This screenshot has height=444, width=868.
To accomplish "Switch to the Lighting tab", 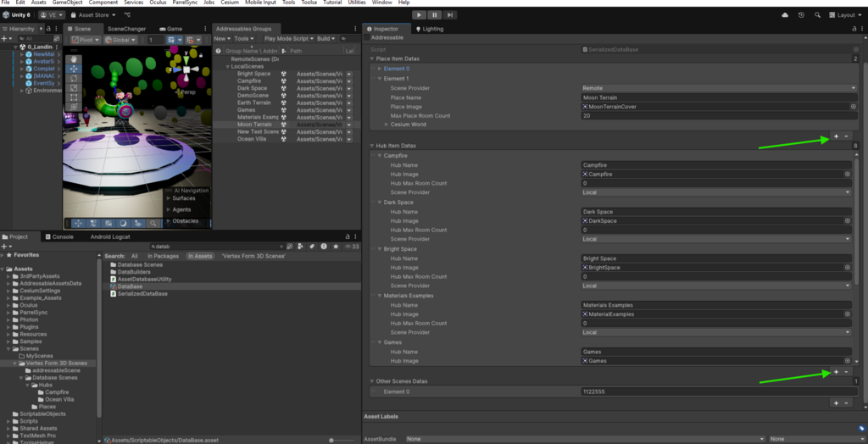I will coord(429,29).
